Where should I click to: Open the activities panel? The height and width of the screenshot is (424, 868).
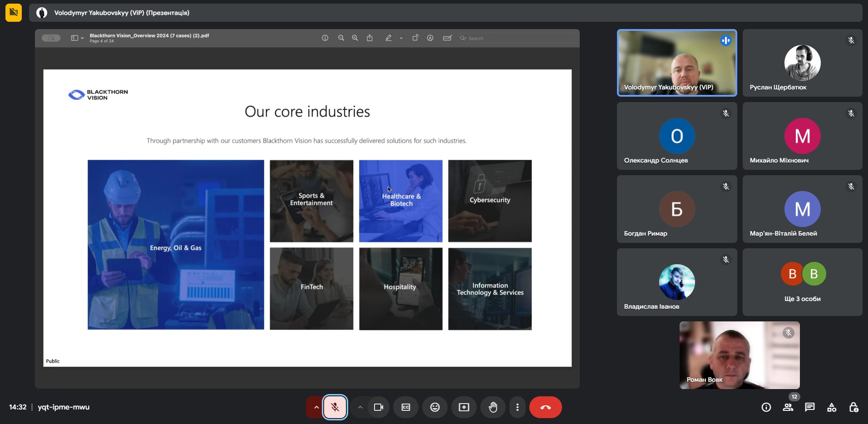pyautogui.click(x=831, y=407)
